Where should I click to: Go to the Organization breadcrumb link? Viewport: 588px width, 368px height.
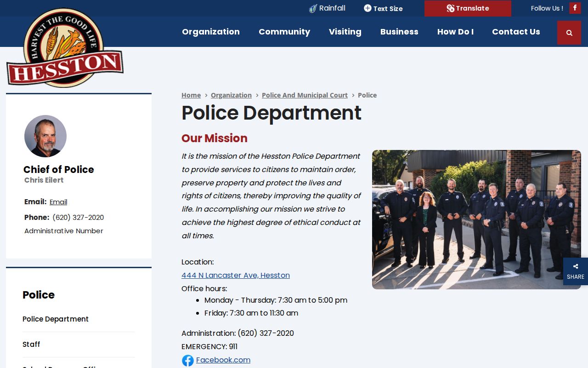[231, 95]
